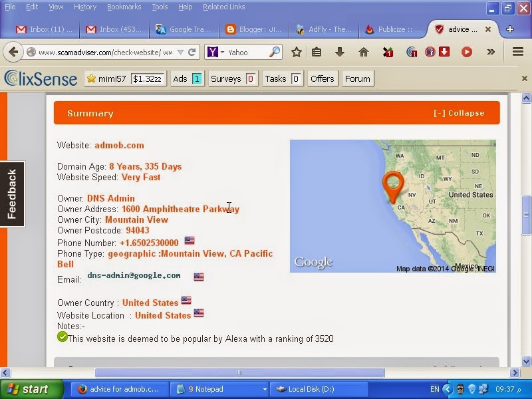Click the Yahoo search magnifier icon
The image size is (532, 399).
(275, 52)
